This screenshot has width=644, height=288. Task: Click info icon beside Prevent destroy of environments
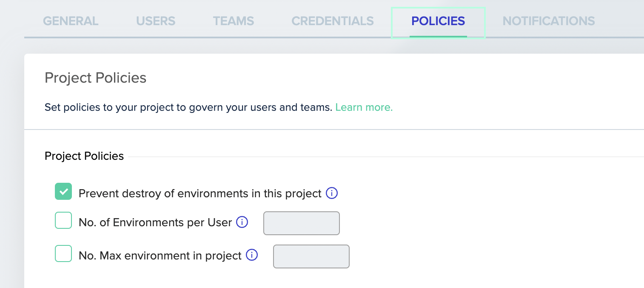pyautogui.click(x=332, y=193)
